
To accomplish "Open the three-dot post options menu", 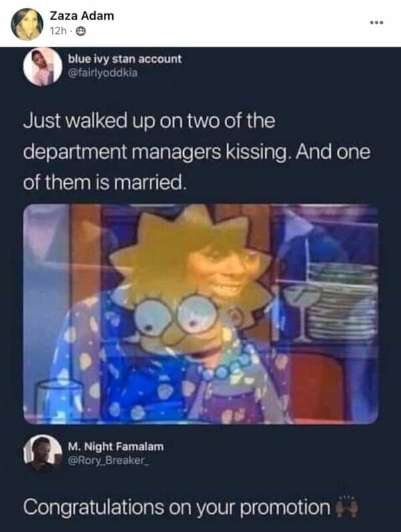I will pos(377,23).
